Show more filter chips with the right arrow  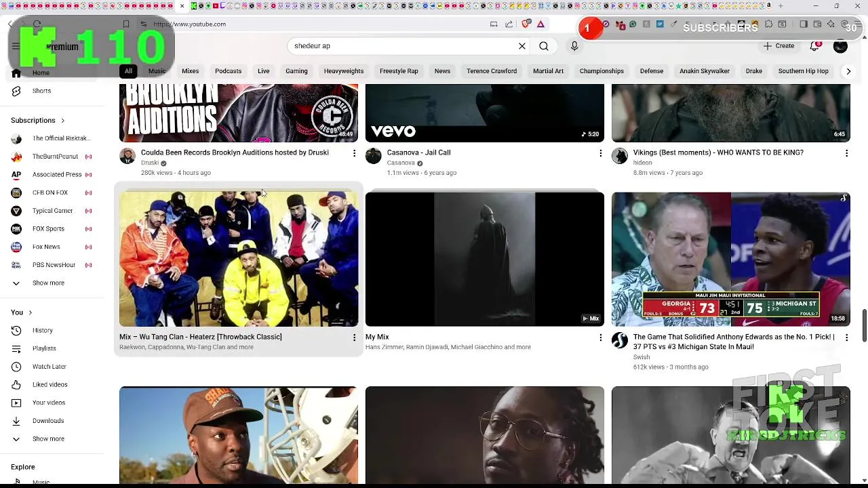tap(848, 71)
